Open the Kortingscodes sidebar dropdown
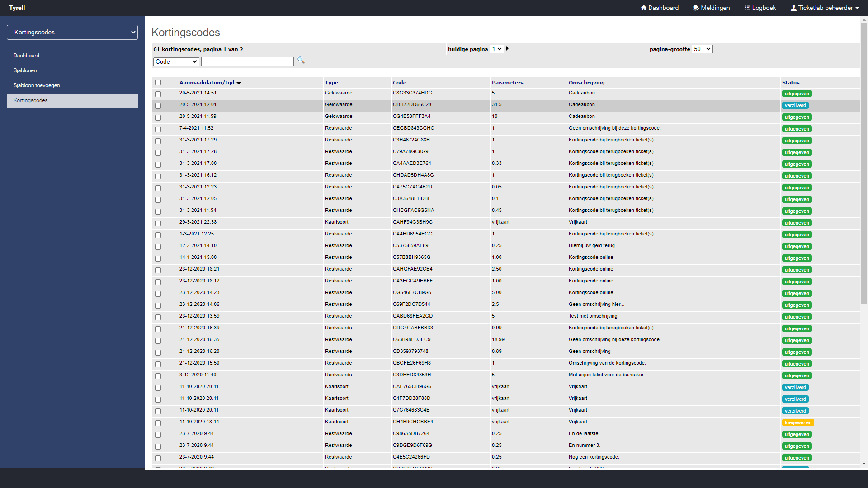868x488 pixels. tap(72, 32)
